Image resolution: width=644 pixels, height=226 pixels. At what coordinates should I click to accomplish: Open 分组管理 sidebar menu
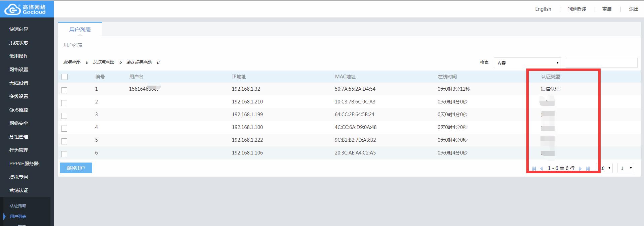(x=19, y=137)
